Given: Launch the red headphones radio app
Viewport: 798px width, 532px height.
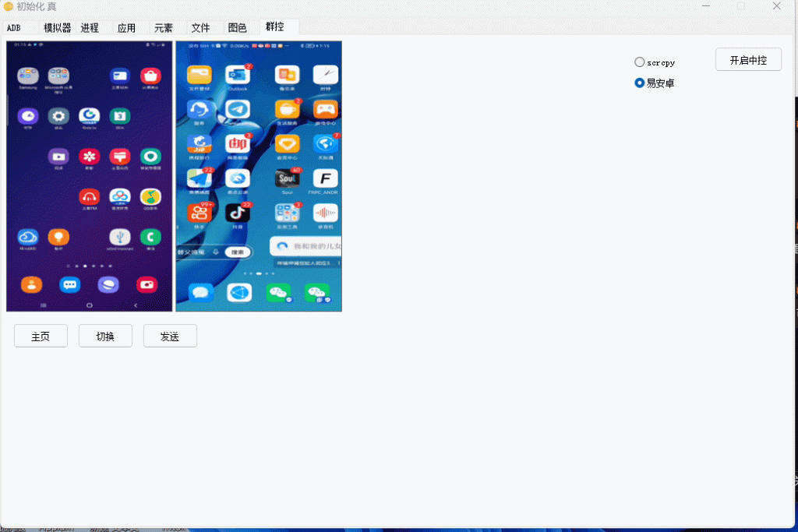Looking at the screenshot, I should (x=89, y=197).
